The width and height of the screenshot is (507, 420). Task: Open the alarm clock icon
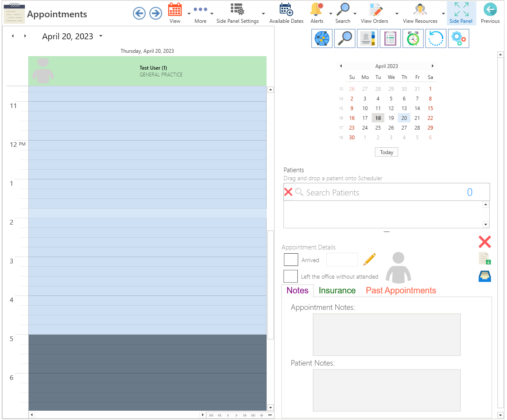pos(413,38)
